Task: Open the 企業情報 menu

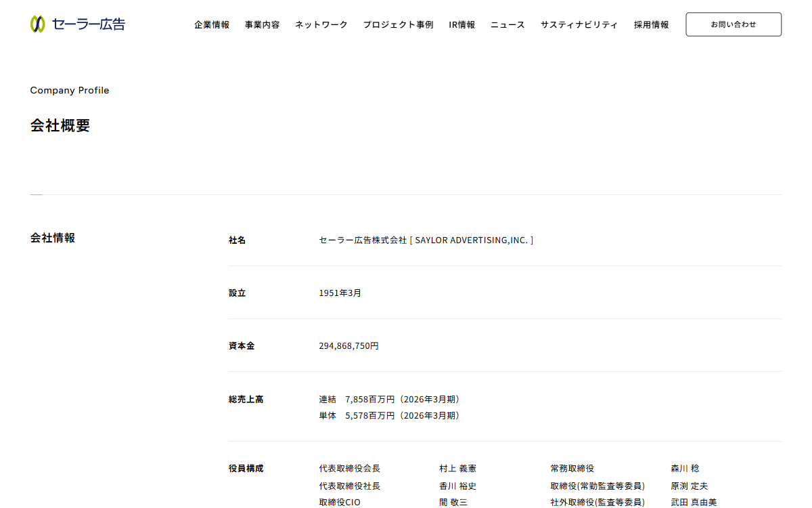Action: [x=212, y=24]
